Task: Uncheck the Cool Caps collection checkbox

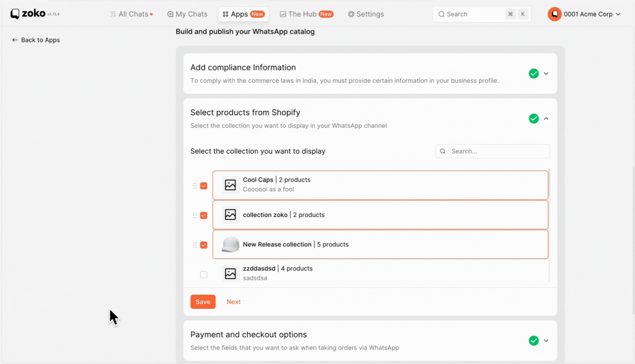Action: [x=204, y=186]
